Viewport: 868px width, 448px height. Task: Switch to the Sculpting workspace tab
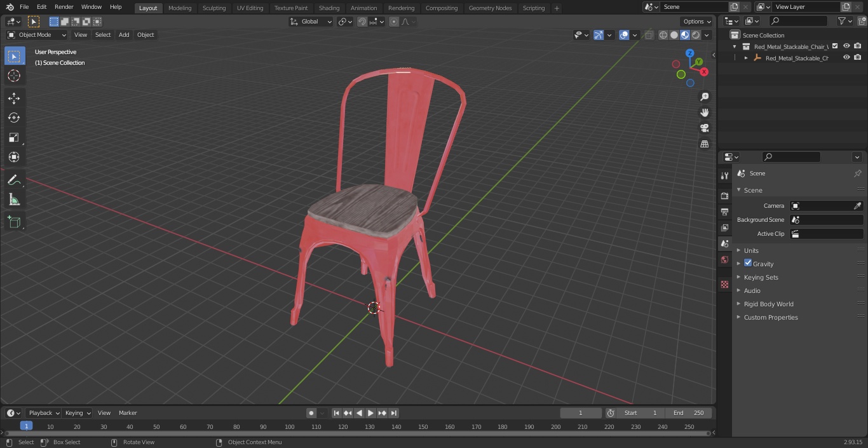tap(214, 8)
